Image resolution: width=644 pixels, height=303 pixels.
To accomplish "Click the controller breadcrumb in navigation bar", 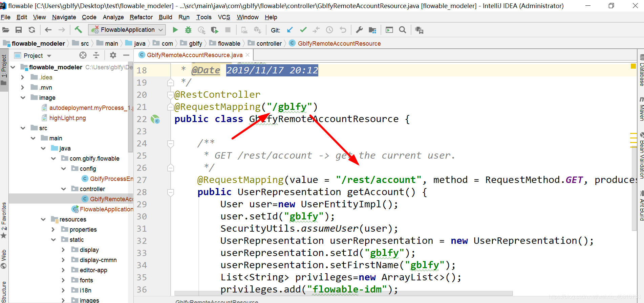I will click(265, 43).
